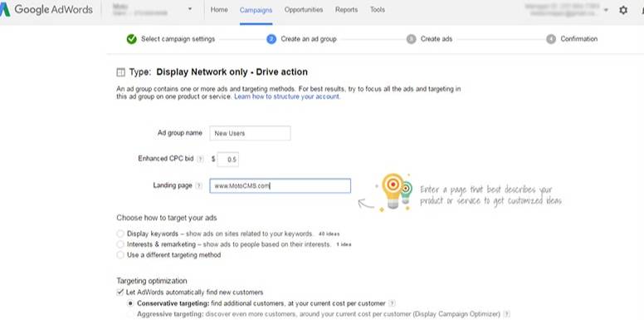Image resolution: width=644 pixels, height=320 pixels.
Task: Click the green checkmark campaign settings step
Action: 131,39
